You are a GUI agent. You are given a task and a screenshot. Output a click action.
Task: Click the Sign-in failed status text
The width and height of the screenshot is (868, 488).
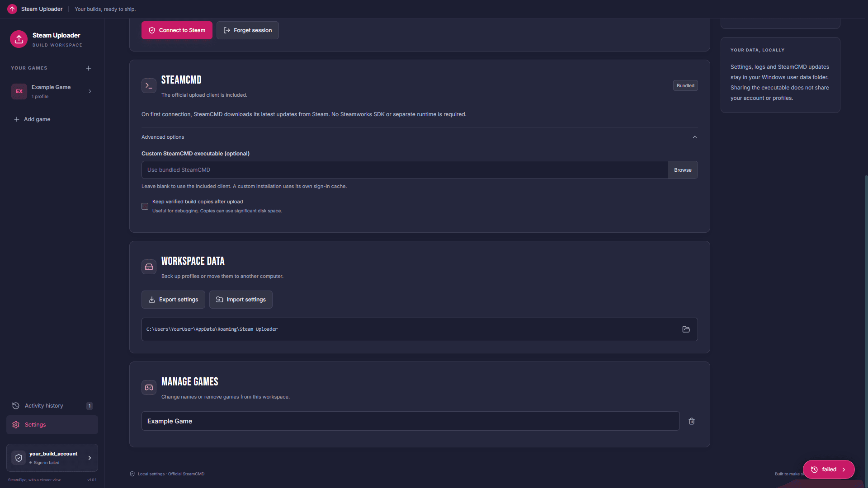[x=47, y=463]
